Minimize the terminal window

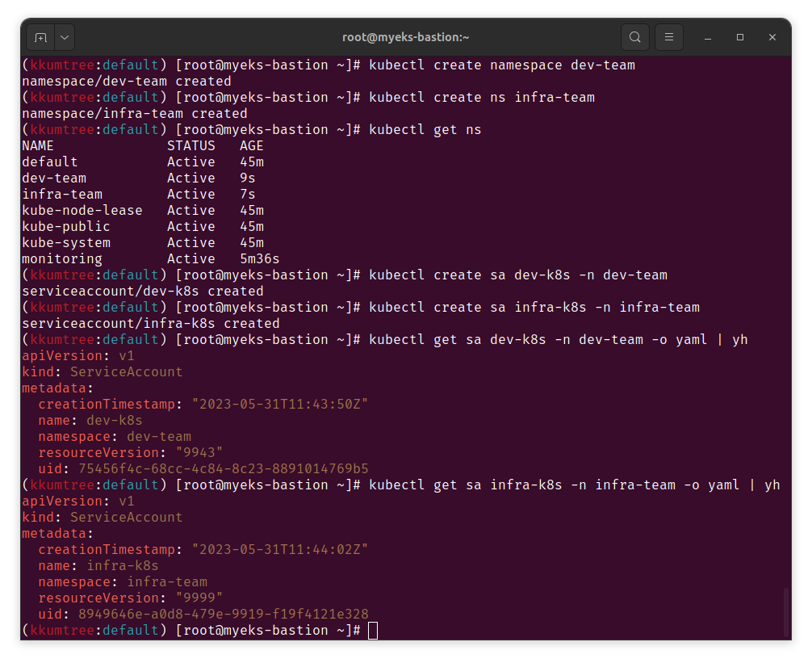[708, 37]
